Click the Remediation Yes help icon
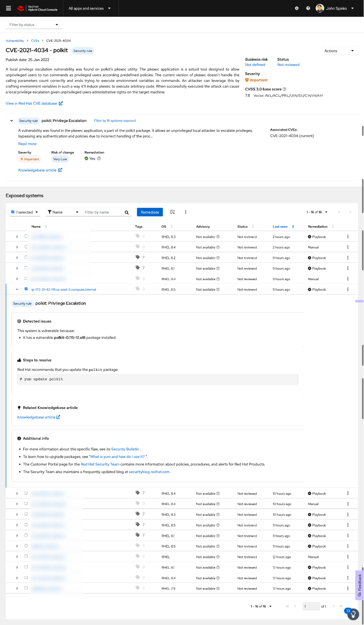 99,159
